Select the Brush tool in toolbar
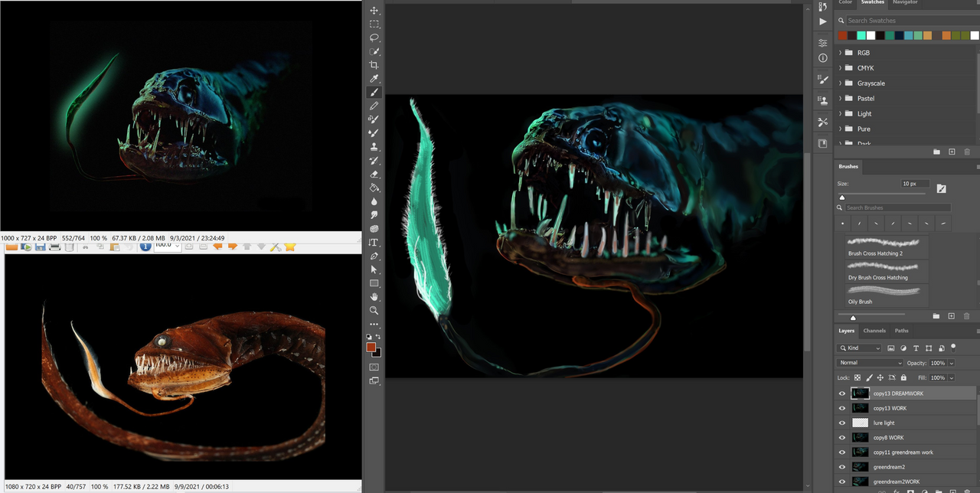The image size is (980, 493). click(374, 93)
